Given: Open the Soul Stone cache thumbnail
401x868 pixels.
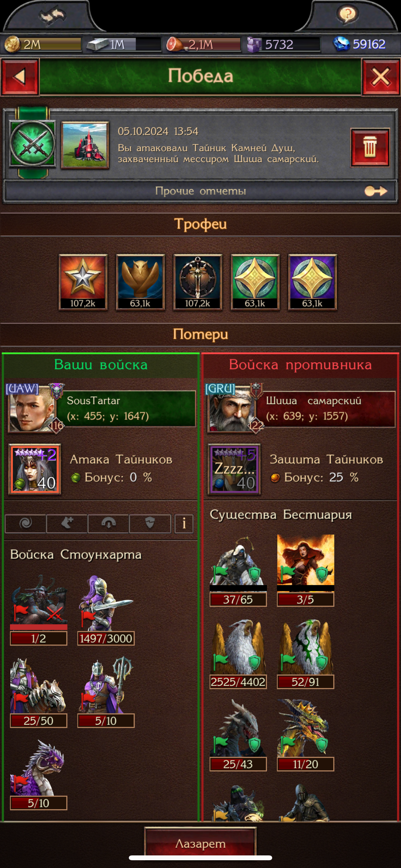Looking at the screenshot, I should click(x=85, y=145).
